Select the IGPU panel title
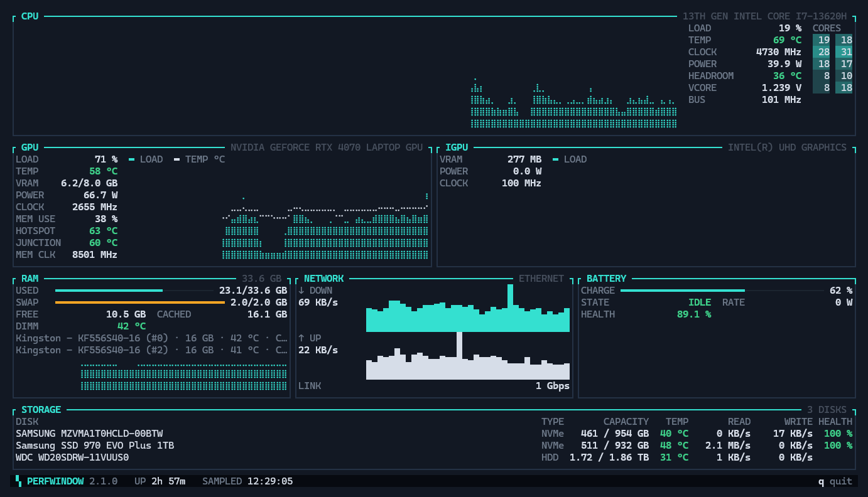The image size is (868, 497). (457, 147)
